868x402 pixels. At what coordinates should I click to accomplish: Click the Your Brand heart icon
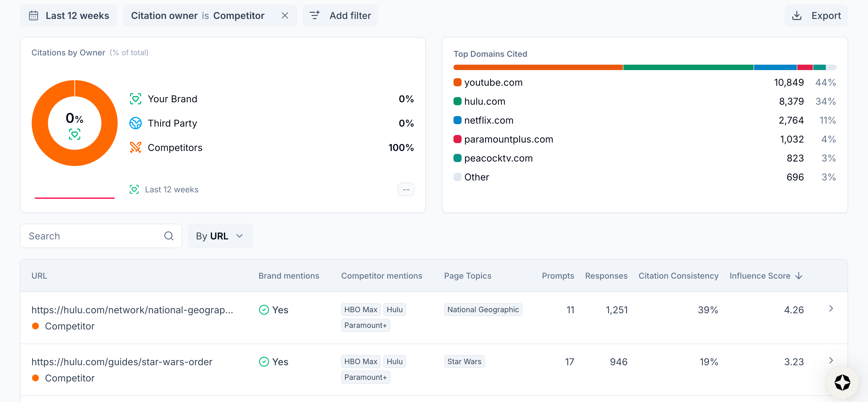tap(136, 99)
